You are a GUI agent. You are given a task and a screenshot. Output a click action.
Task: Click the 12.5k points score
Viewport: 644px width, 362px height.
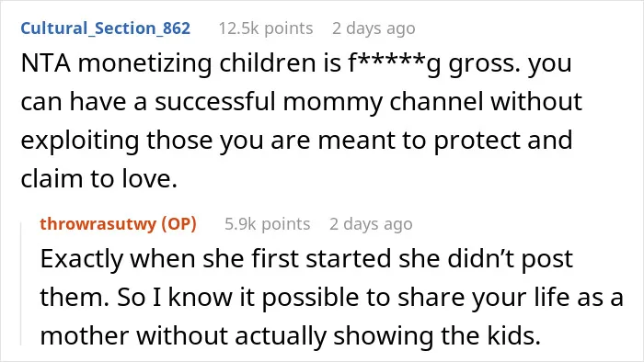coord(266,28)
